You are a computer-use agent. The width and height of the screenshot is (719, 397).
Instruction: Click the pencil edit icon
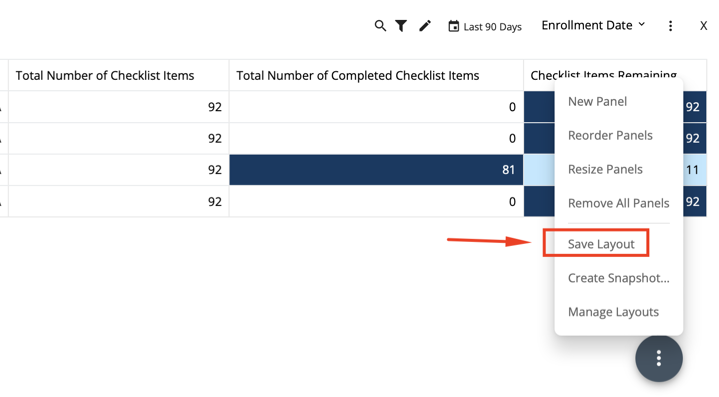[x=425, y=26]
